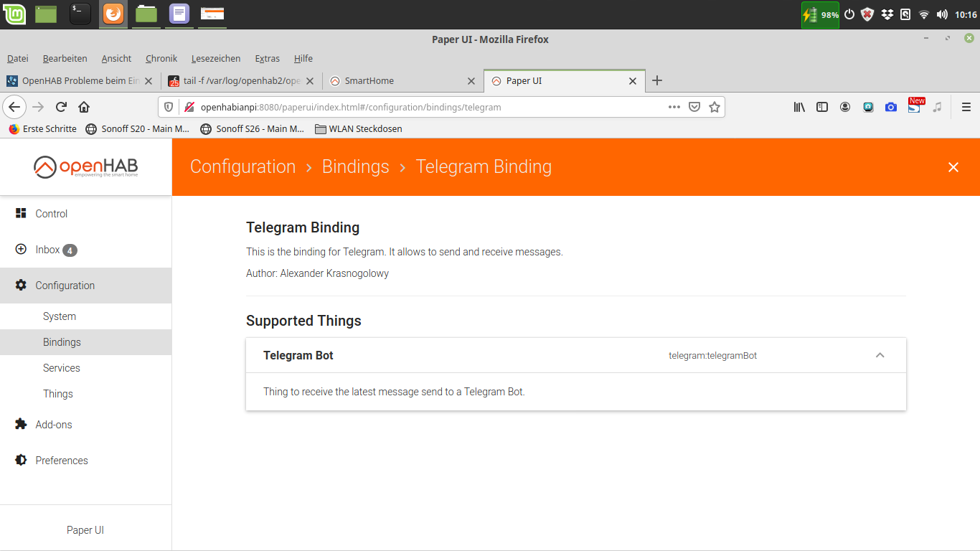Click the Firefox icon in the top panel
The image size is (980, 551).
pos(113,14)
